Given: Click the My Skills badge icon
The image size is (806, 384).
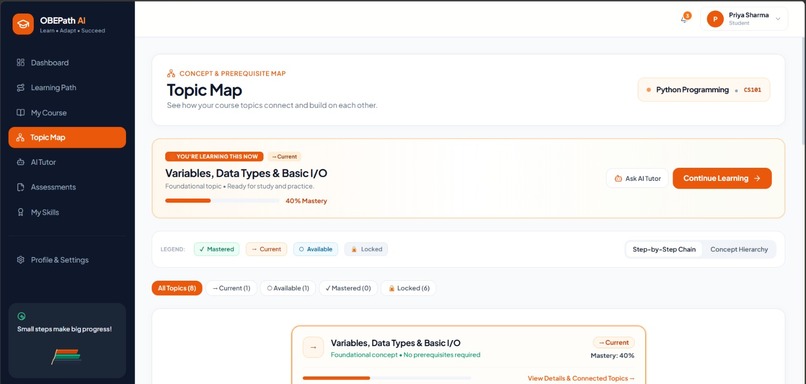Looking at the screenshot, I should click(21, 212).
